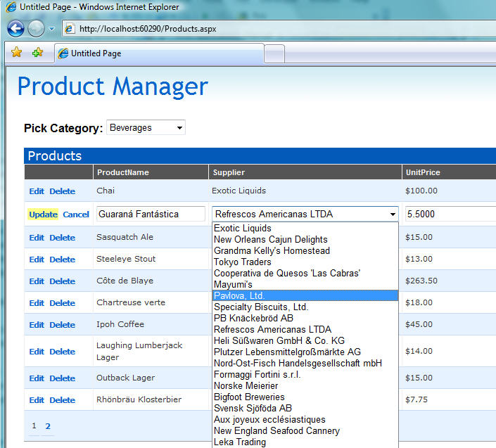The height and width of the screenshot is (448, 496).
Task: Click the Add to Favorites icon
Action: coord(38,52)
